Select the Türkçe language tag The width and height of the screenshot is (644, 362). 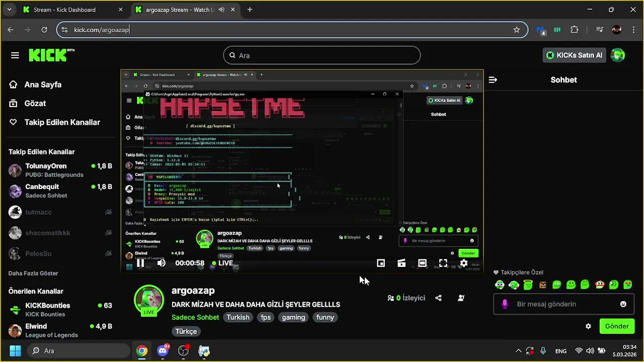186,331
